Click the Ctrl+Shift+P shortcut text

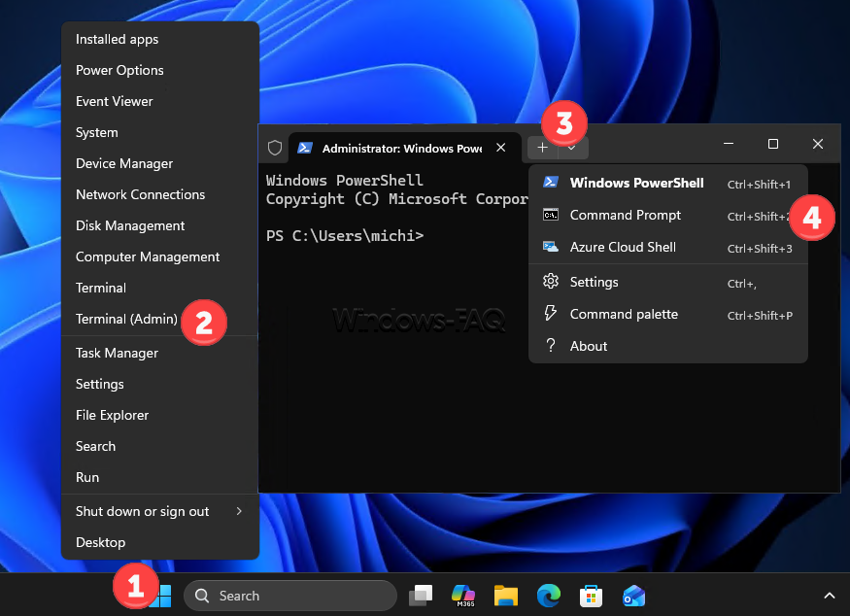click(x=760, y=316)
